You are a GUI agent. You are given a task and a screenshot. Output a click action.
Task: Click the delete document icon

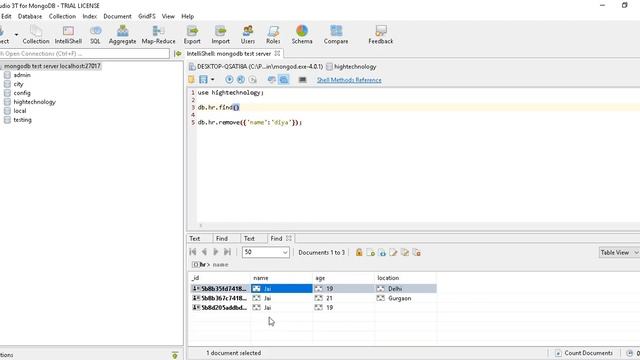tap(416, 253)
